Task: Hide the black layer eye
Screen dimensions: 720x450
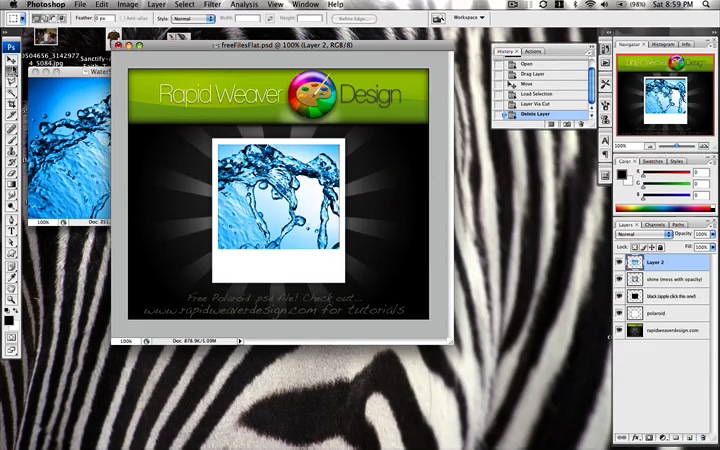Action: point(619,296)
